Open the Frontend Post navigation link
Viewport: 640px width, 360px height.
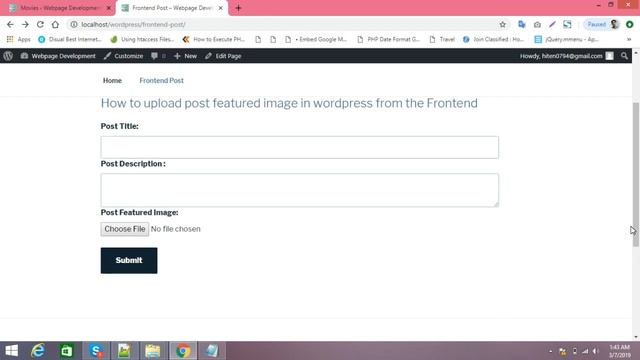161,80
